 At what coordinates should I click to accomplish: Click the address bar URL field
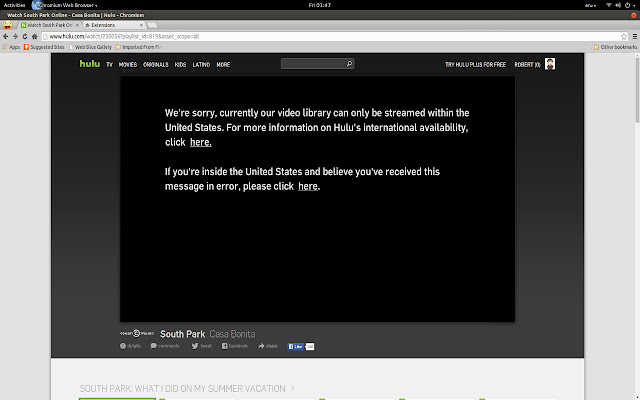[x=331, y=36]
